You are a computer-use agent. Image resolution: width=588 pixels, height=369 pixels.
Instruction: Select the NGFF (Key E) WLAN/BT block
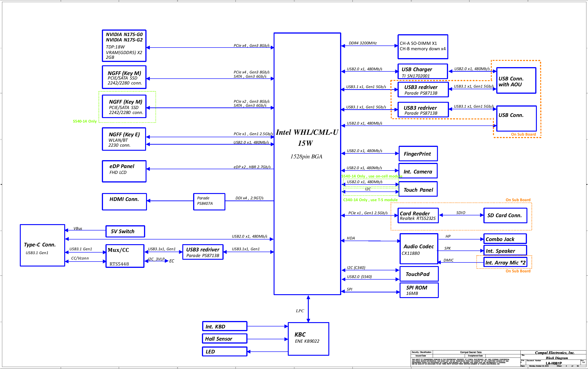[x=124, y=139]
